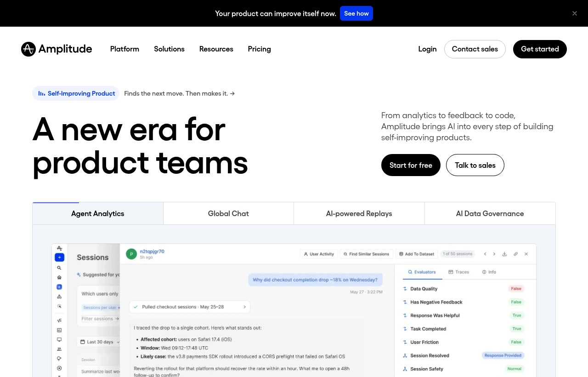Click the User Activity button
Image resolution: width=588 pixels, height=377 pixels.
(319, 254)
